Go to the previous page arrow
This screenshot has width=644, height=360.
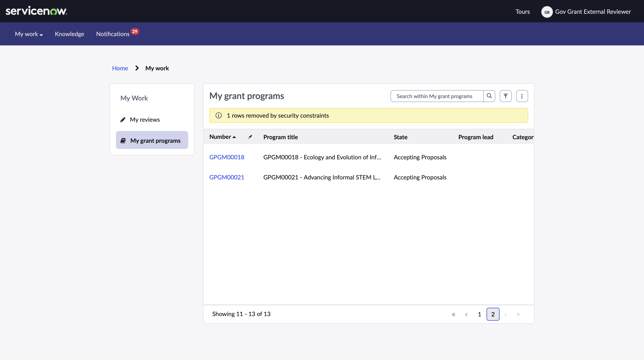[x=466, y=314]
